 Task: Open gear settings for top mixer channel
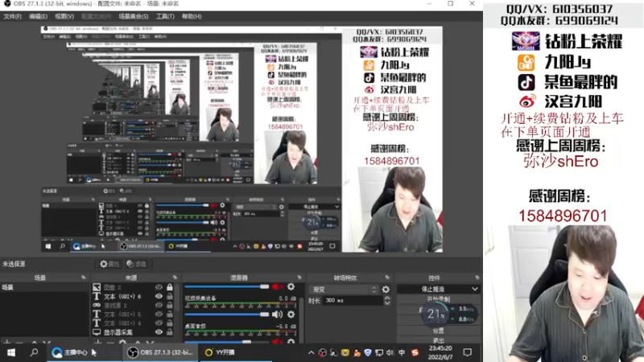pyautogui.click(x=291, y=286)
